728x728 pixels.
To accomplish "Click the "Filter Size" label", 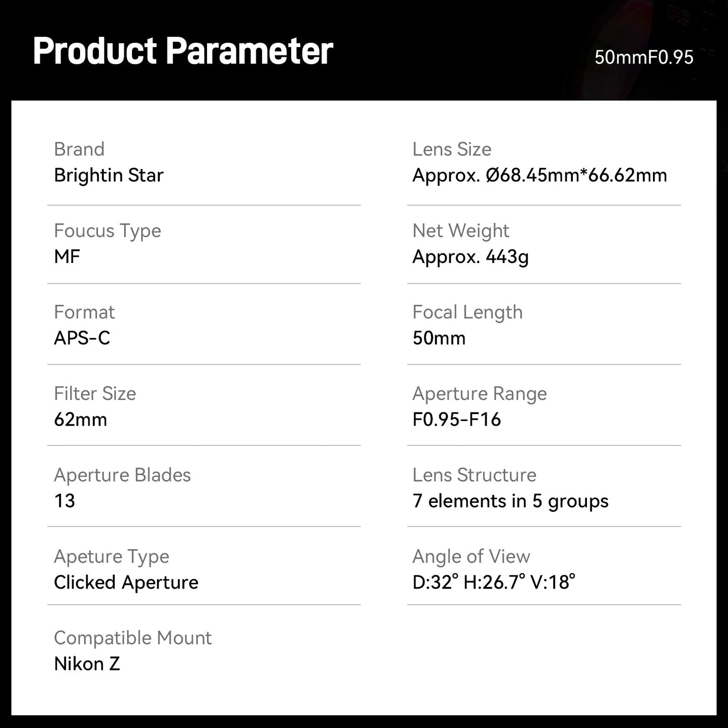I will [x=95, y=393].
